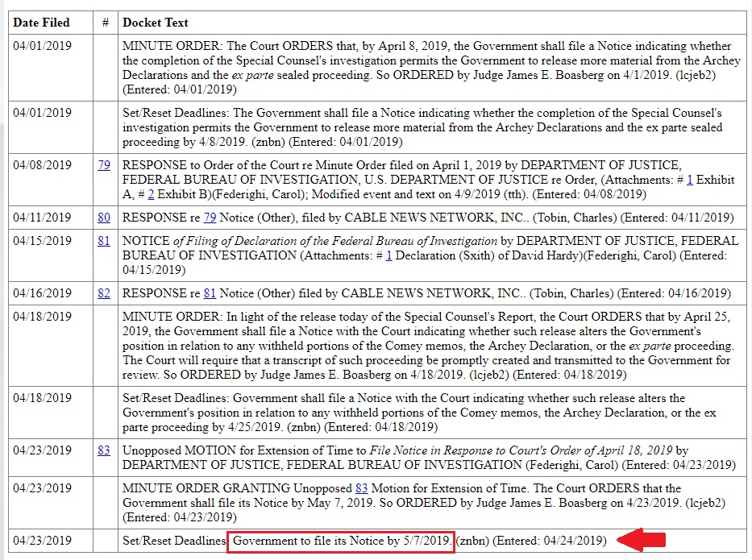Select the Docket Text column header

pyautogui.click(x=156, y=23)
